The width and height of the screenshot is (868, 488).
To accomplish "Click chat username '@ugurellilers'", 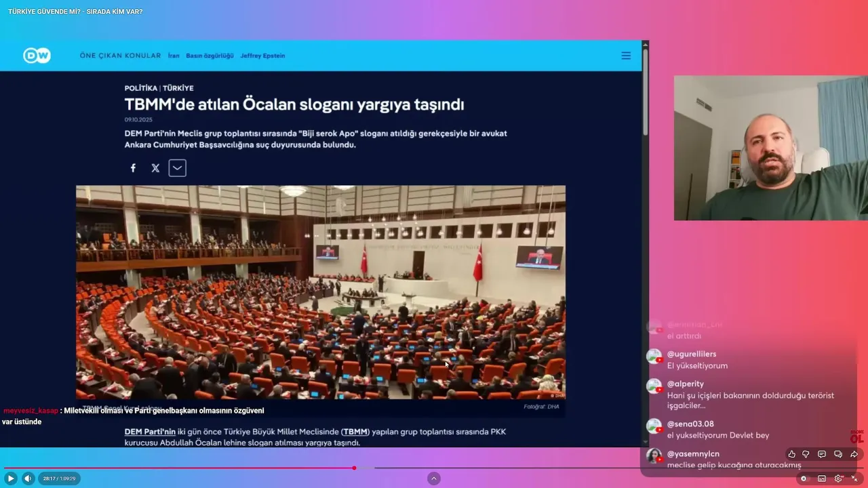I will pos(692,354).
